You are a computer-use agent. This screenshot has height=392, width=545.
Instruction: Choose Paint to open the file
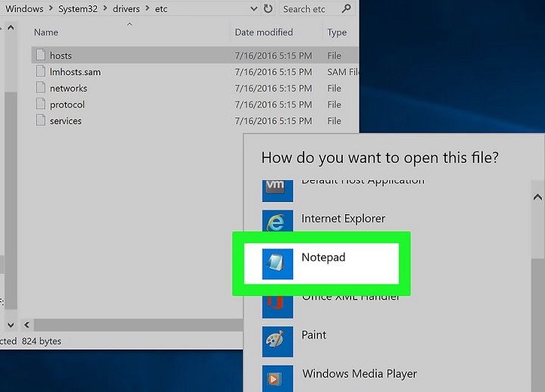tap(313, 334)
